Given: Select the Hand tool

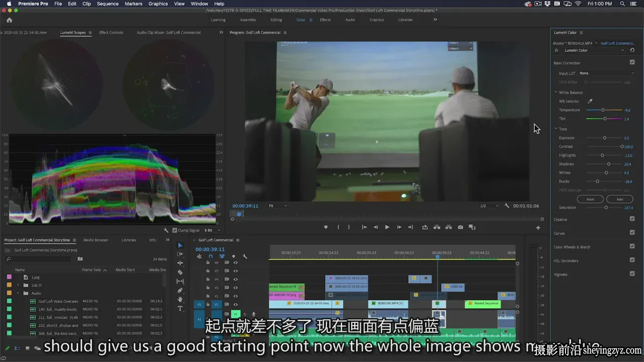Looking at the screenshot, I should (180, 299).
